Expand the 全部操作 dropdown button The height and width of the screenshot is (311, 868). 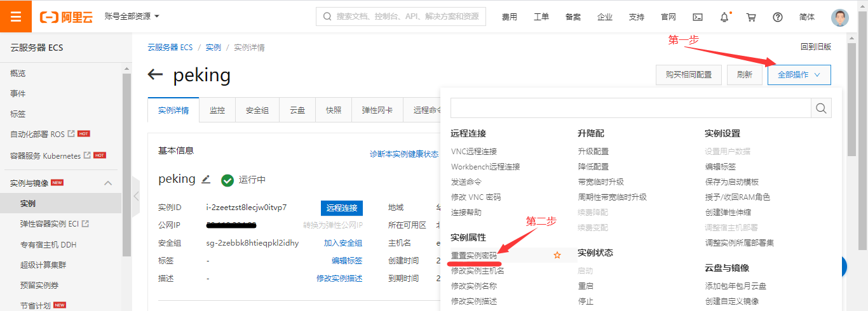click(x=799, y=74)
